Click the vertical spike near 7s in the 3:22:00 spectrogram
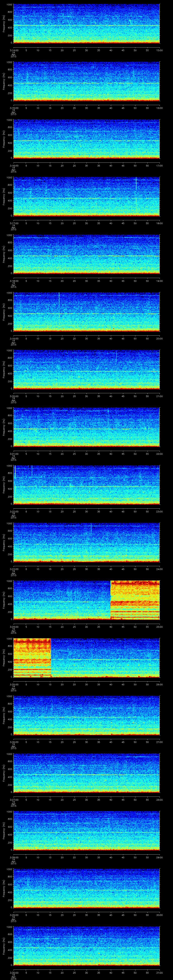173x980 pixels. [32, 471]
